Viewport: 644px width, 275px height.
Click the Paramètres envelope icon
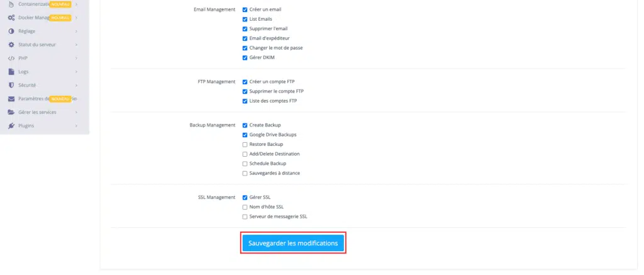click(11, 99)
